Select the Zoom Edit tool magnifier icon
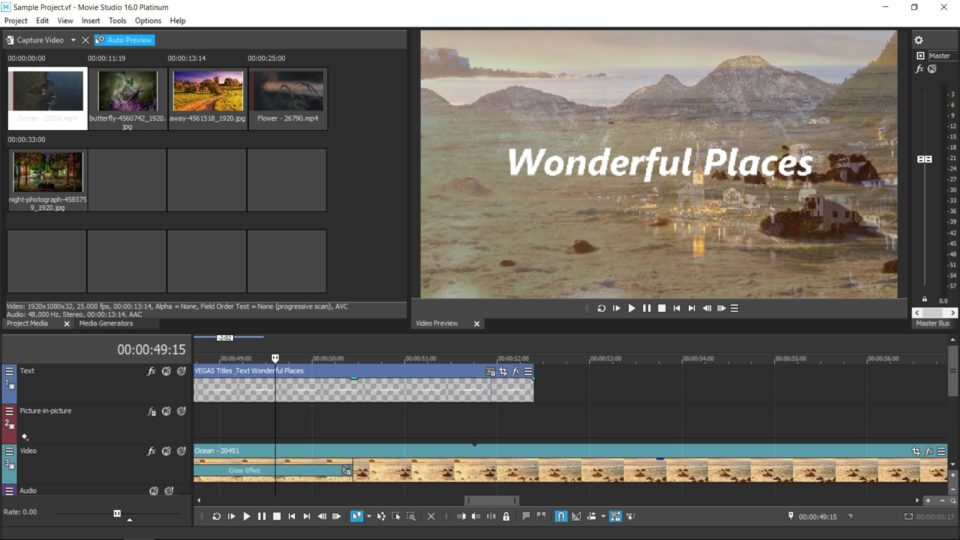Viewport: 960px width, 540px height. click(x=411, y=517)
